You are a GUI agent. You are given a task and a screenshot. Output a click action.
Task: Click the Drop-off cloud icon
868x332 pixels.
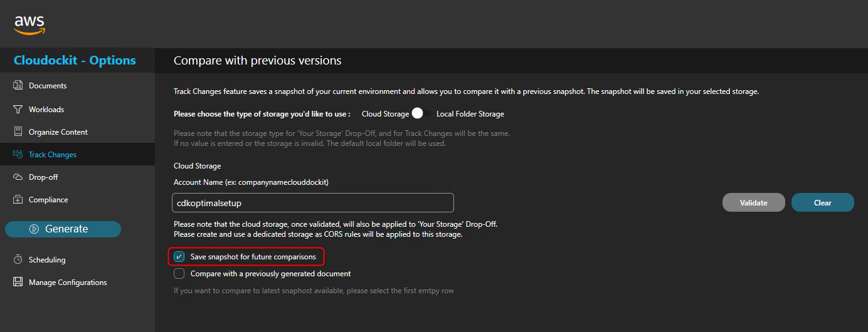18,177
